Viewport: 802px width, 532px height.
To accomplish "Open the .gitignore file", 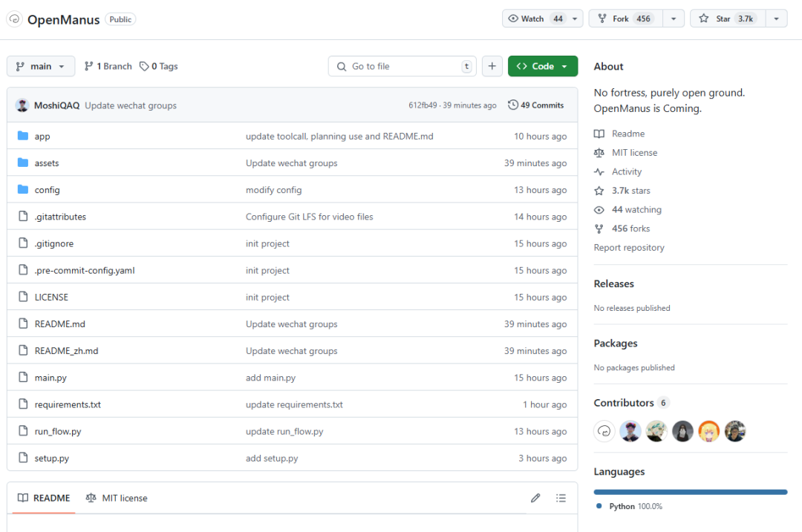I will tap(54, 244).
